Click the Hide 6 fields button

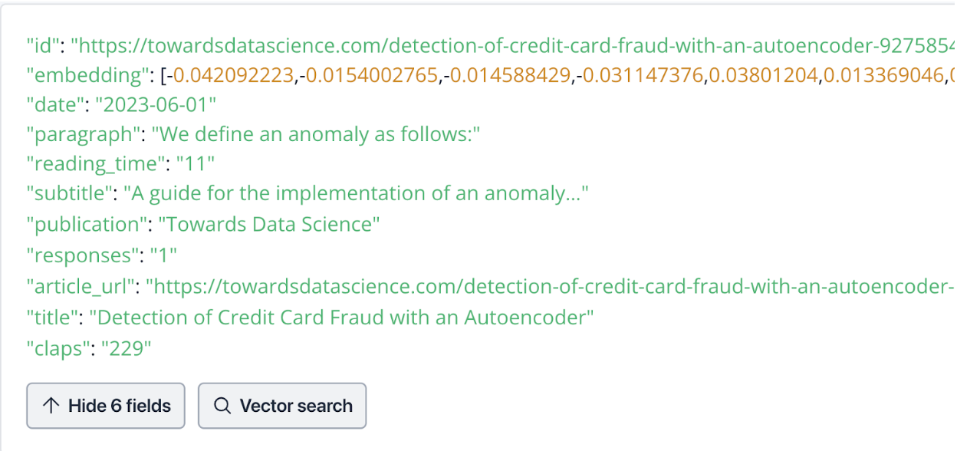pyautogui.click(x=106, y=406)
